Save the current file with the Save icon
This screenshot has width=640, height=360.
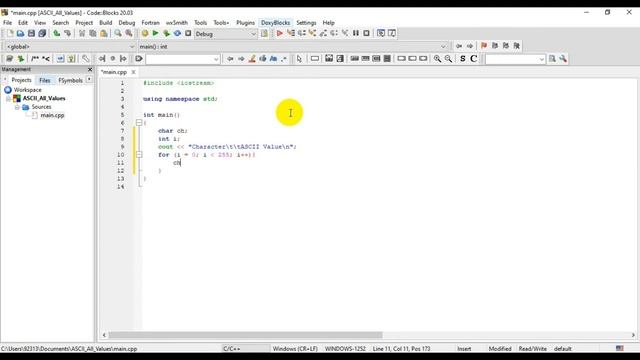[31, 33]
